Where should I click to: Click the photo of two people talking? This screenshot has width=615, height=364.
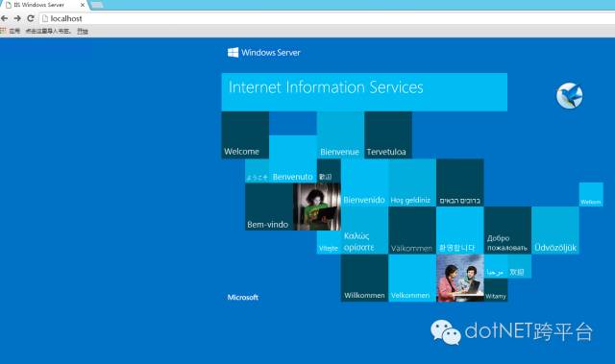460,279
